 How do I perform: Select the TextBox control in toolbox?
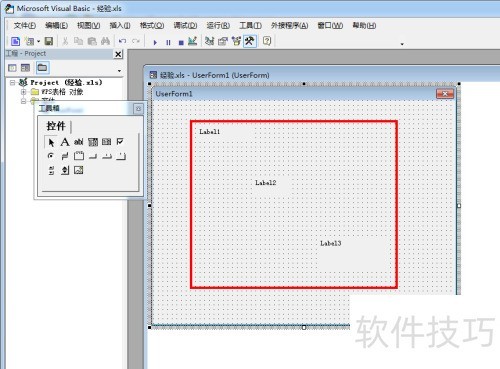click(79, 142)
